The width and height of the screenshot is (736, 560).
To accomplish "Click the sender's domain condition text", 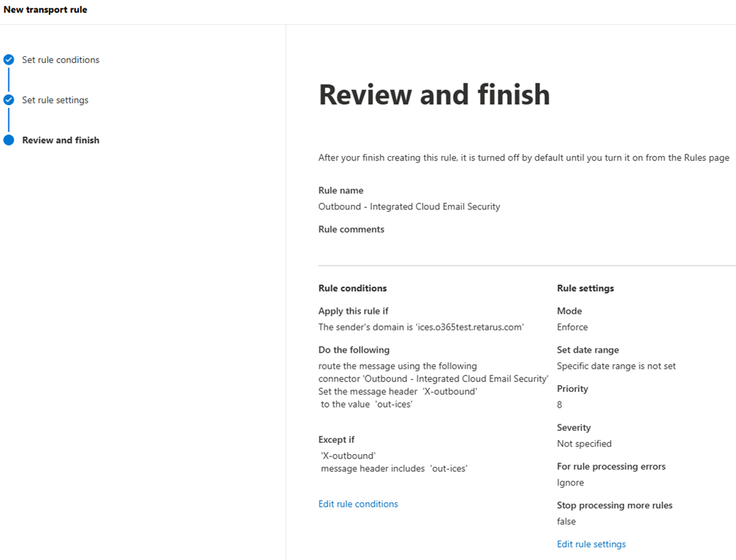I will point(421,327).
